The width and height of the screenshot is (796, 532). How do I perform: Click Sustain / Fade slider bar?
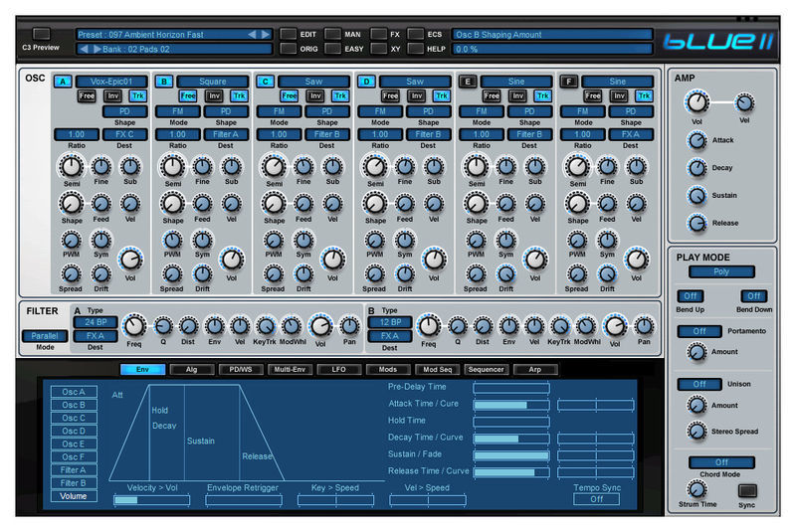[x=511, y=455]
